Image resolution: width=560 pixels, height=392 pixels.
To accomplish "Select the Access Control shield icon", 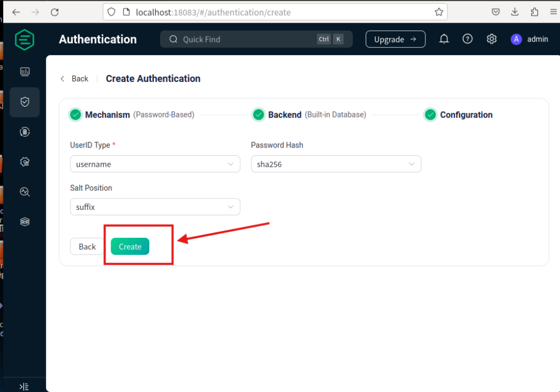I will (x=25, y=102).
